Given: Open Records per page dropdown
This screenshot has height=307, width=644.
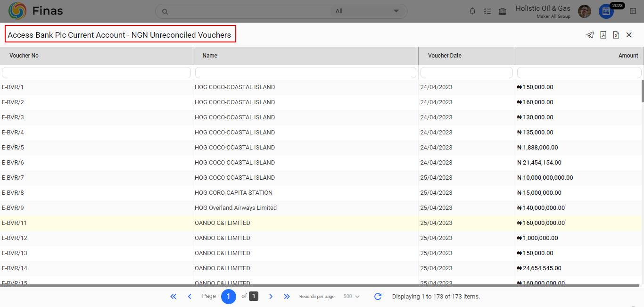Looking at the screenshot, I should [x=351, y=297].
